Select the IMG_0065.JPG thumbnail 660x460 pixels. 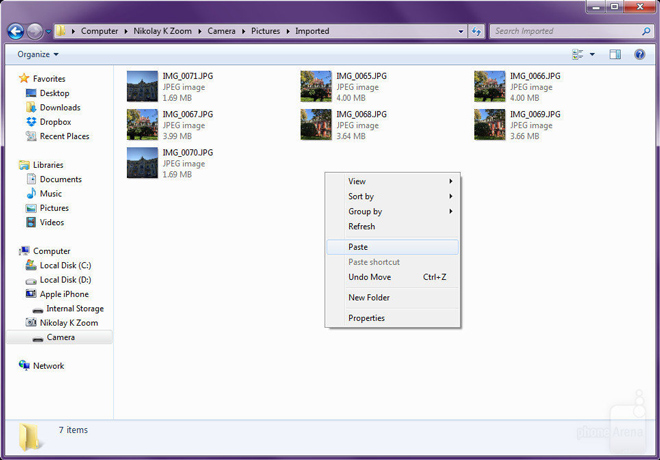pyautogui.click(x=316, y=87)
